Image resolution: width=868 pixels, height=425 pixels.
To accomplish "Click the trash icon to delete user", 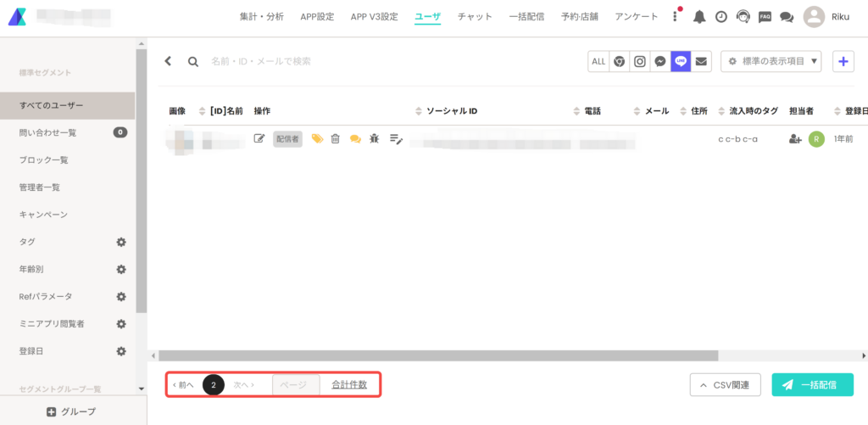I will pyautogui.click(x=336, y=139).
